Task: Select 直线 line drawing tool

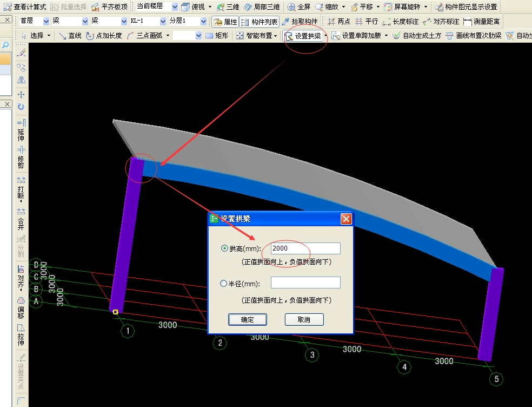Action: [70, 36]
